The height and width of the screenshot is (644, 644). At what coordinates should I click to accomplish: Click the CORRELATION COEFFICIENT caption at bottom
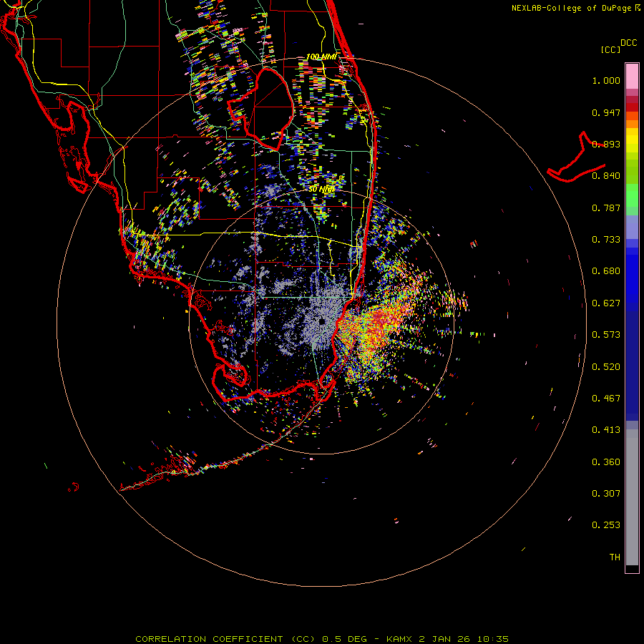(x=322, y=639)
